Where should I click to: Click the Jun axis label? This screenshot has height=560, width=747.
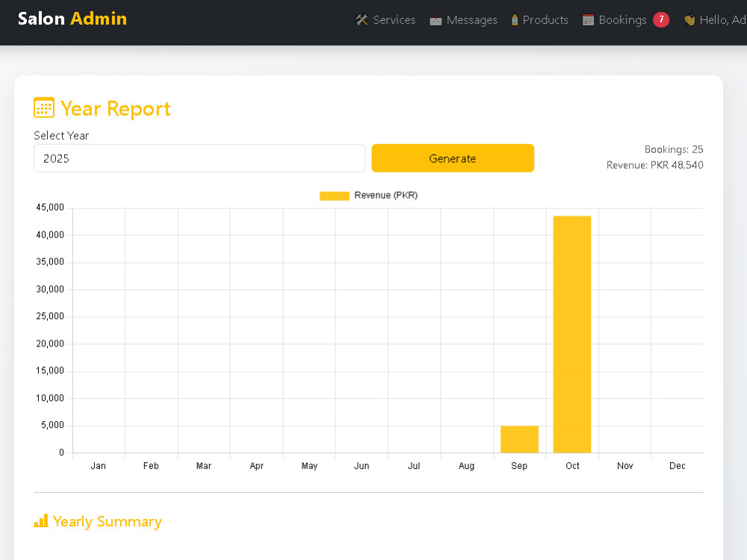point(362,466)
